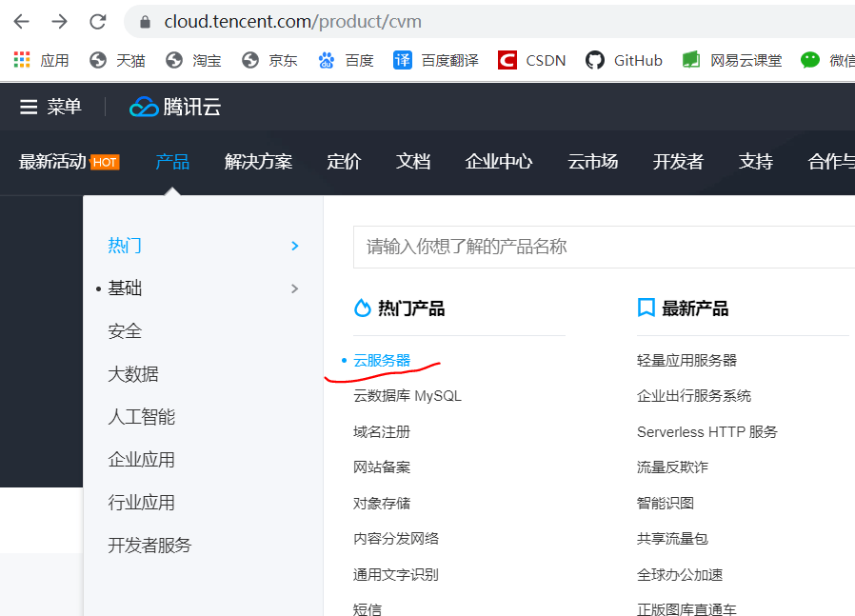Open the 对象存储 link
Screen dimensions: 855x616
tap(382, 503)
